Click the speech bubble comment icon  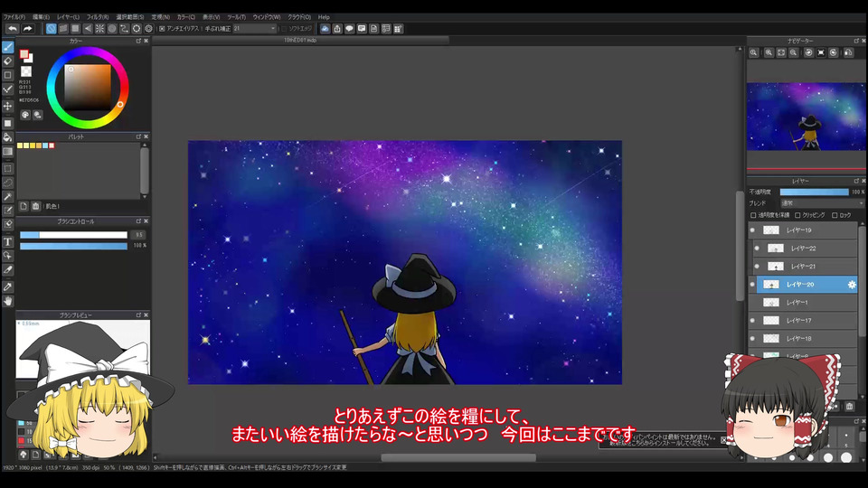[349, 29]
